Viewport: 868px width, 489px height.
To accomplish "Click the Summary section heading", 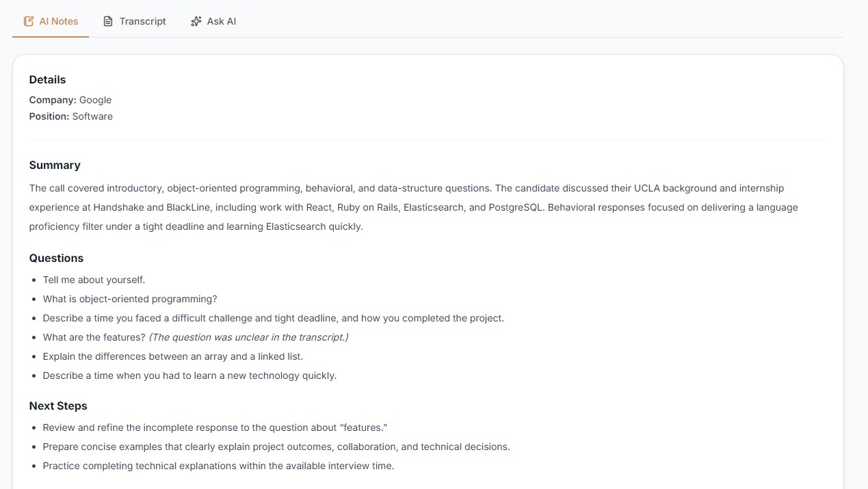I will 55,166.
